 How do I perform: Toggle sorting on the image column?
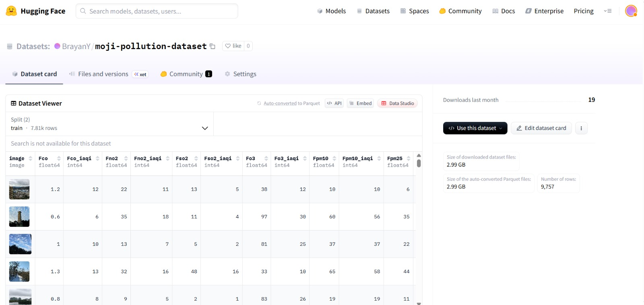click(x=30, y=159)
